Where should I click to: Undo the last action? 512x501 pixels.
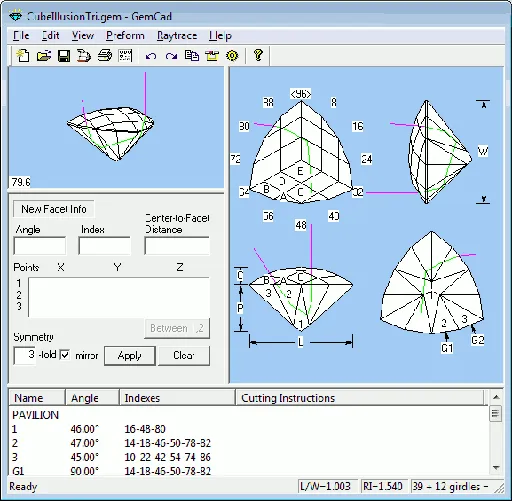(151, 56)
